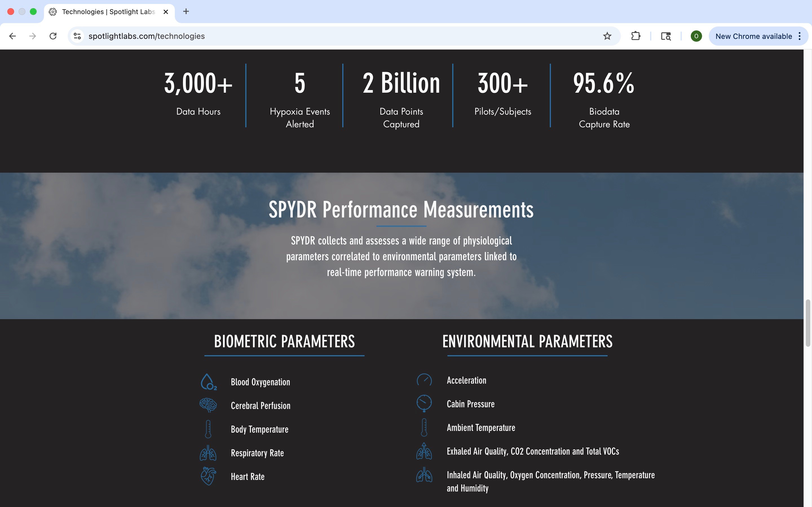Click the Ambient Temperature thermometer icon
Viewport: 812px width, 507px height.
(x=424, y=427)
